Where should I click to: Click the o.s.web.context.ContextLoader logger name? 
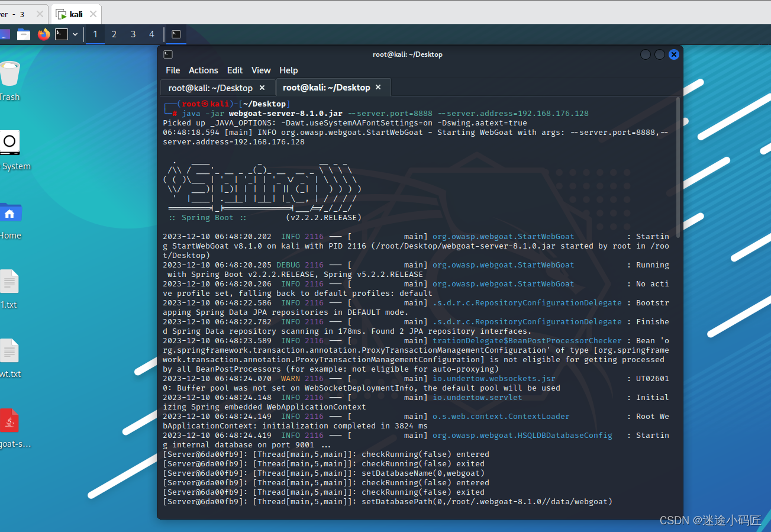click(501, 417)
